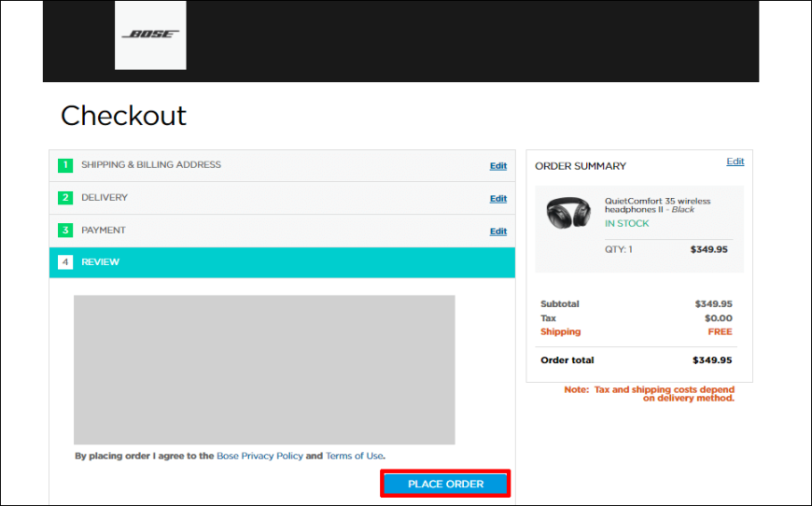Click the Bose logo in header
Image resolution: width=812 pixels, height=506 pixels.
pyautogui.click(x=150, y=35)
